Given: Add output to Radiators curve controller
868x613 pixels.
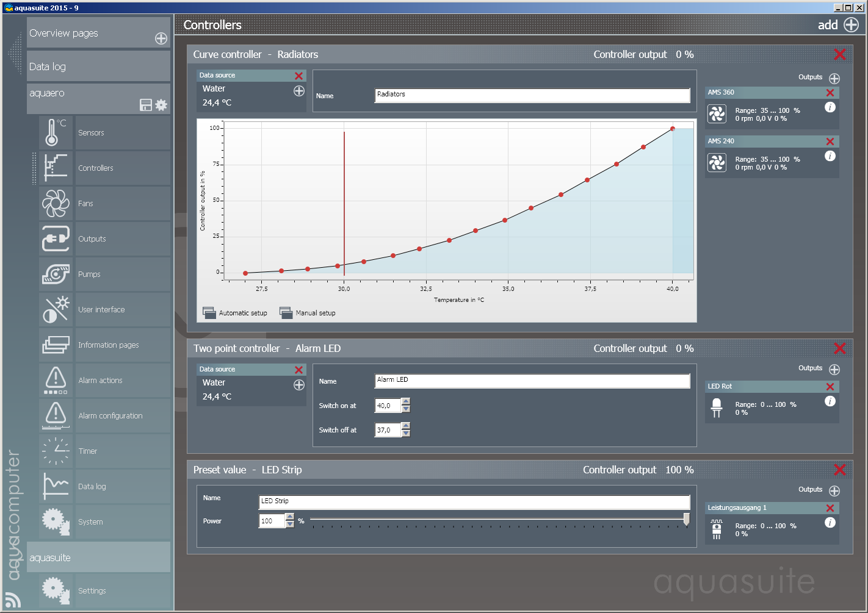Looking at the screenshot, I should pyautogui.click(x=834, y=79).
